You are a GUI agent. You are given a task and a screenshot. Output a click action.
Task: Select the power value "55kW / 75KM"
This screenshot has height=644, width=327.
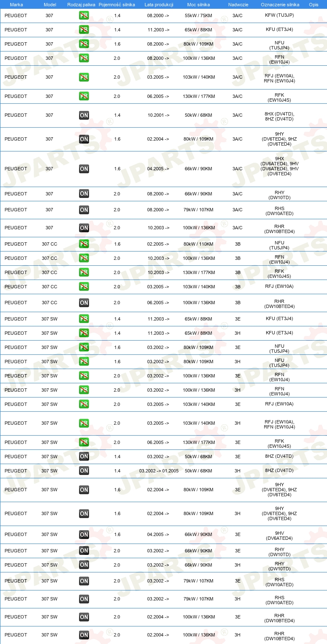[199, 15]
